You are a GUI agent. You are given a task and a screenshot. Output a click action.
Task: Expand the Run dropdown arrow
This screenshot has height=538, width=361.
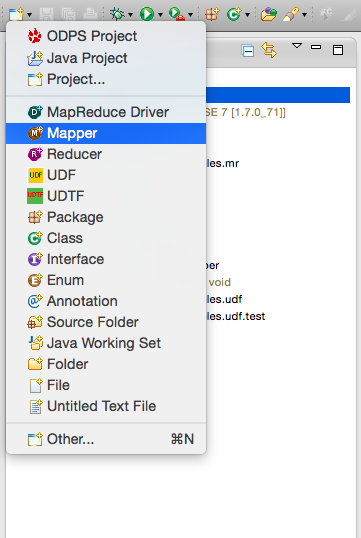tap(160, 15)
